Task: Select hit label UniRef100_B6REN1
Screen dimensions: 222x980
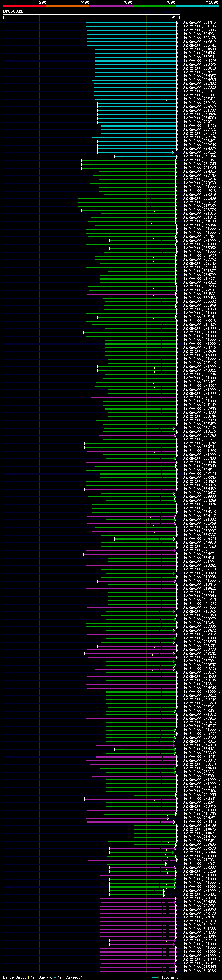Action: click(x=199, y=57)
